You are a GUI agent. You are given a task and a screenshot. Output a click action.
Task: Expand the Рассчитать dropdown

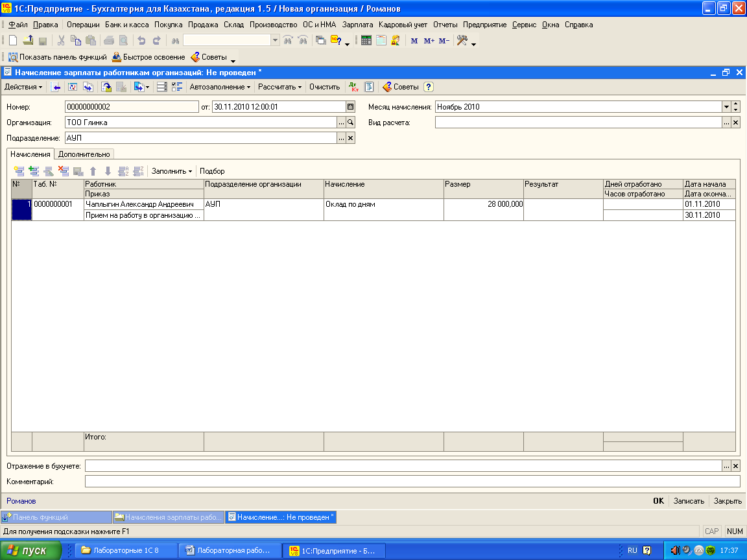click(279, 87)
